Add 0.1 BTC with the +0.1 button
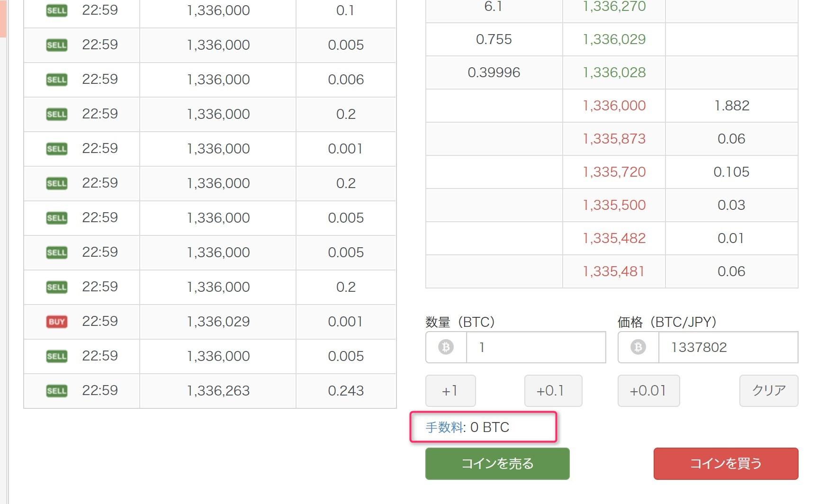This screenshot has height=504, width=827. [553, 391]
